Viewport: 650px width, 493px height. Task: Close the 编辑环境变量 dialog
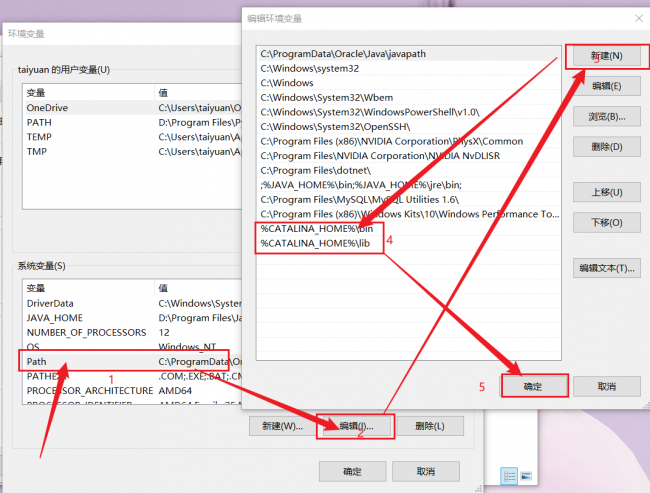click(639, 19)
